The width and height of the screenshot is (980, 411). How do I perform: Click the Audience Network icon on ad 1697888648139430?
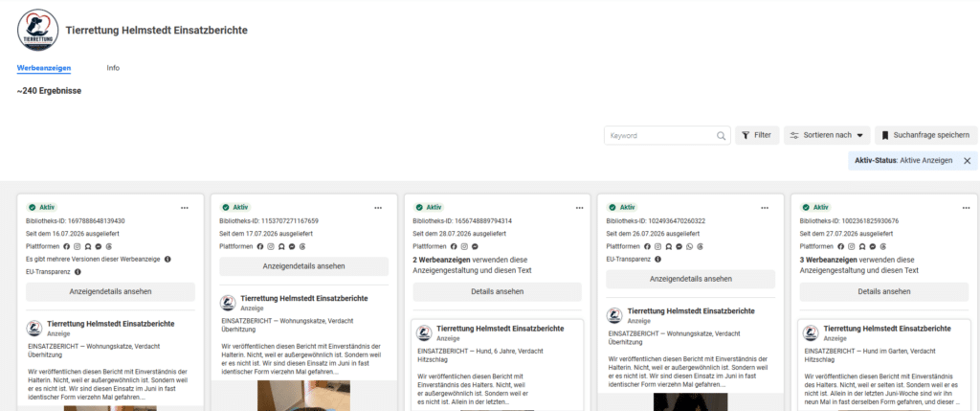tap(88, 246)
